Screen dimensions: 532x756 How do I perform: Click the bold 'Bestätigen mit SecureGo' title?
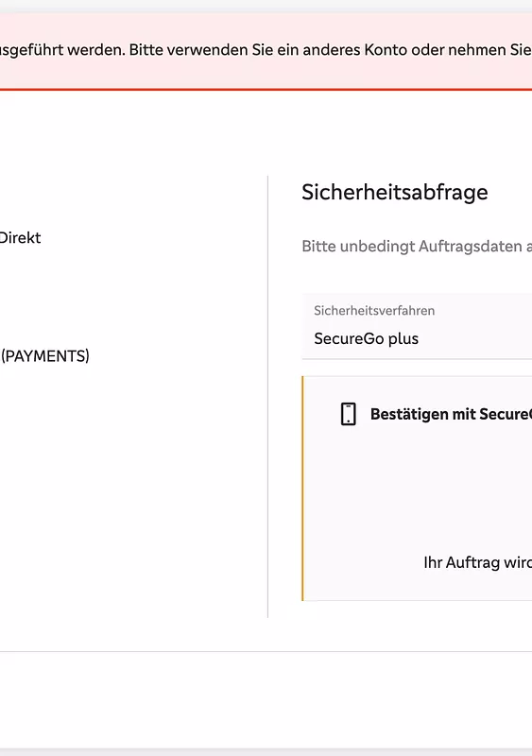[x=451, y=414]
